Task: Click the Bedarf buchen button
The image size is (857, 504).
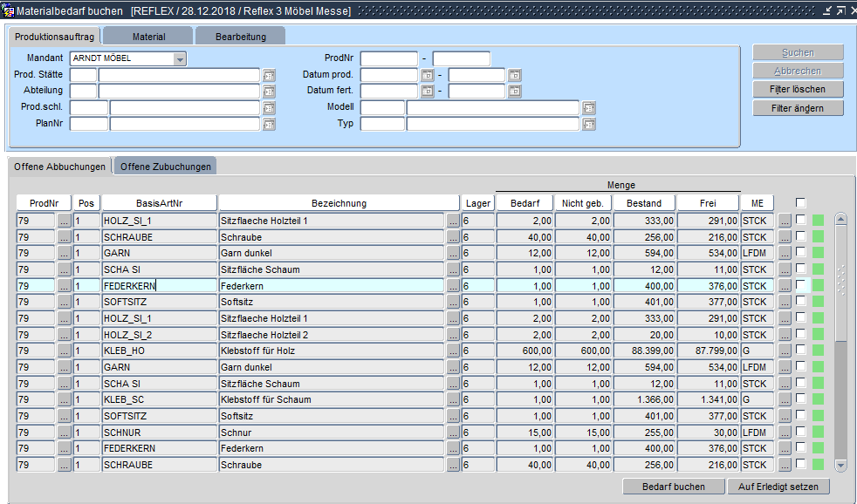Action: [673, 487]
